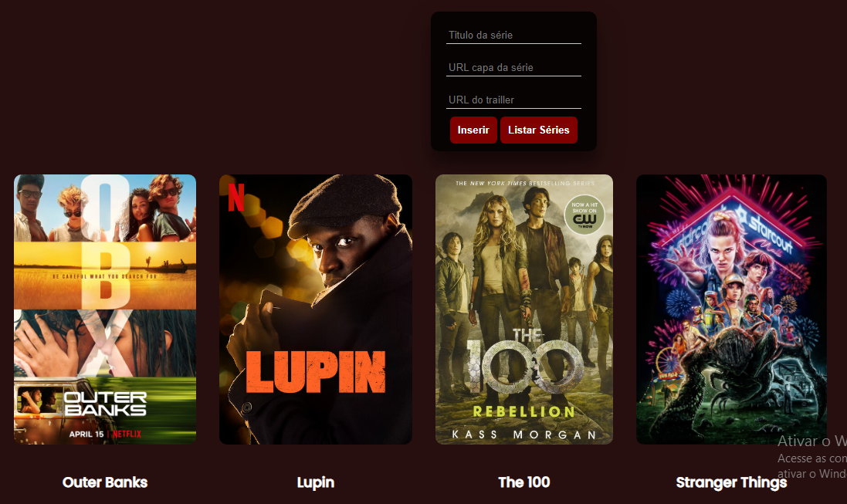This screenshot has height=504, width=847.
Task: Click the Netflix N logo on Lupin poster
Action: [x=236, y=197]
